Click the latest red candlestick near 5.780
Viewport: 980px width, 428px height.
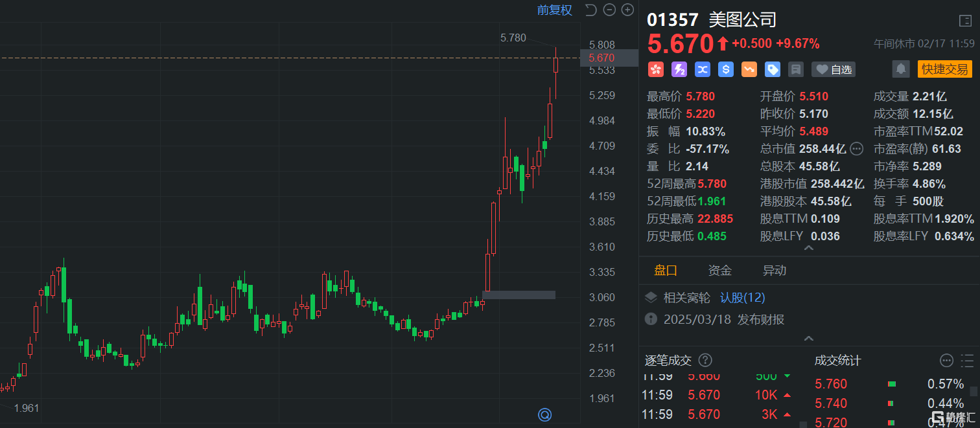tap(555, 65)
